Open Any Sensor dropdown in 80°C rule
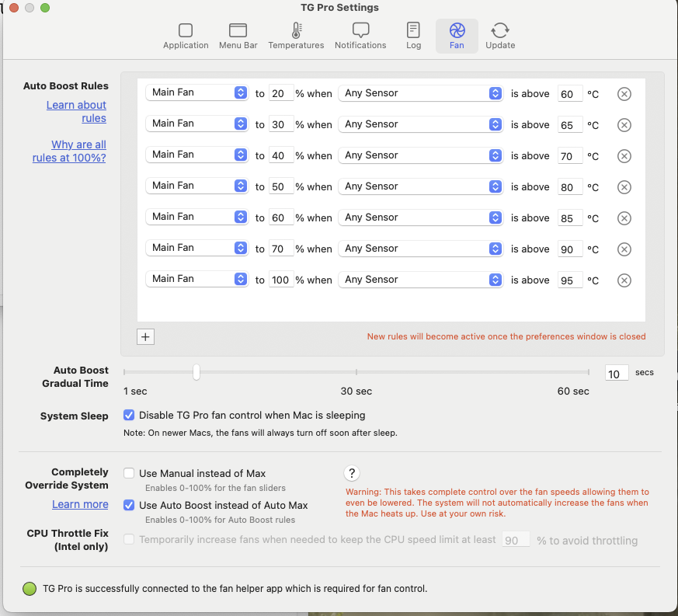678x616 pixels. coord(420,187)
